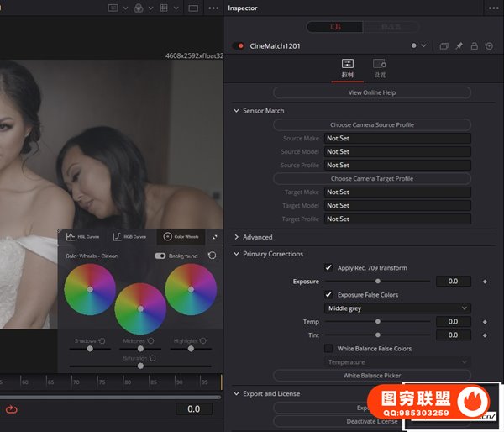Screen dimensions: 504x432
Task: Expand the Advanced section
Action: 236,237
